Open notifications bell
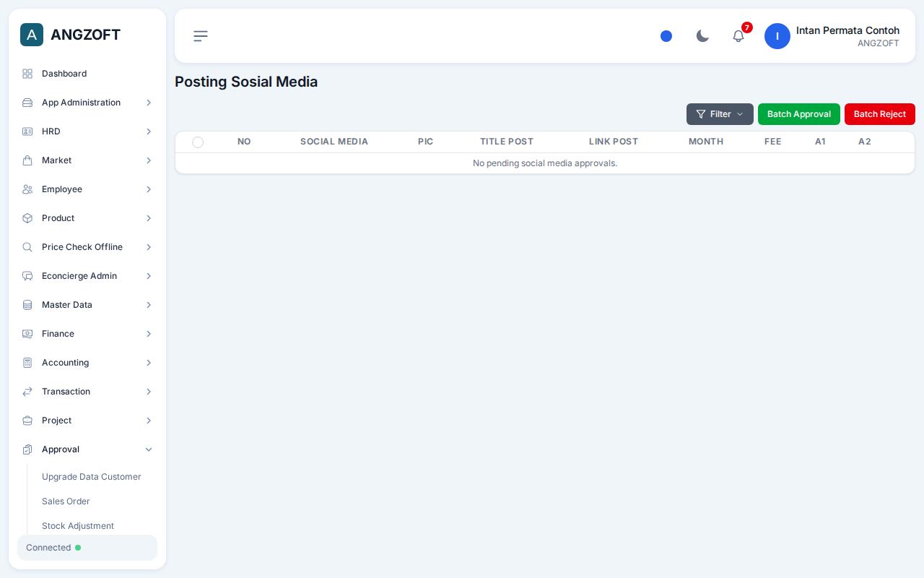The width and height of the screenshot is (924, 578). [738, 36]
